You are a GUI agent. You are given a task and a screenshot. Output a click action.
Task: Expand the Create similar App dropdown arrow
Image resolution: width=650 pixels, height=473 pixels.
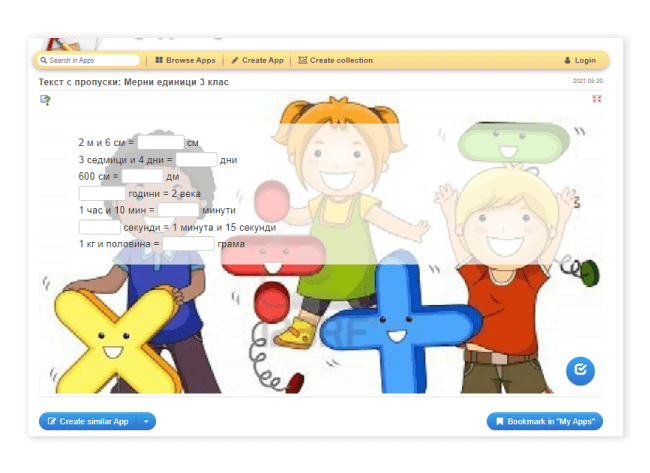147,421
